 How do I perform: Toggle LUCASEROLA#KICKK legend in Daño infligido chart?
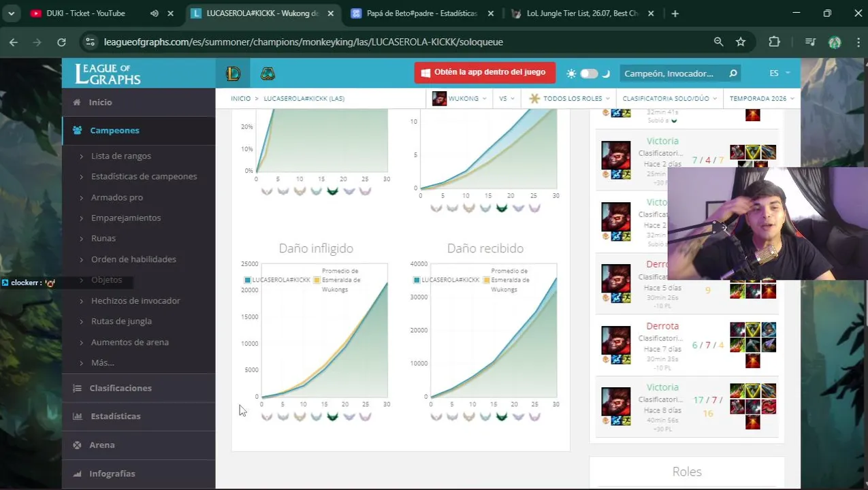(278, 280)
